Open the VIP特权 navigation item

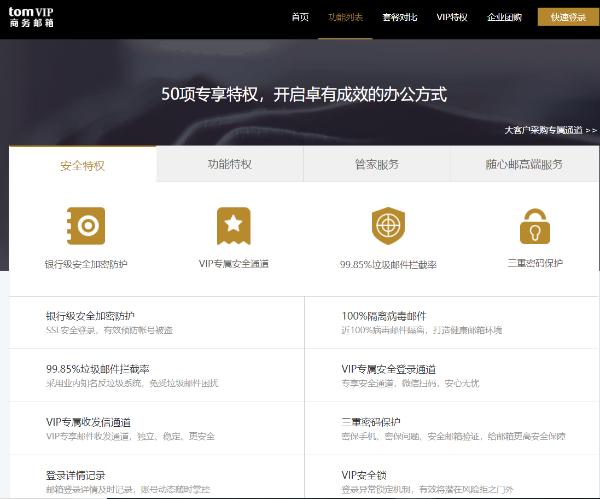tap(452, 17)
